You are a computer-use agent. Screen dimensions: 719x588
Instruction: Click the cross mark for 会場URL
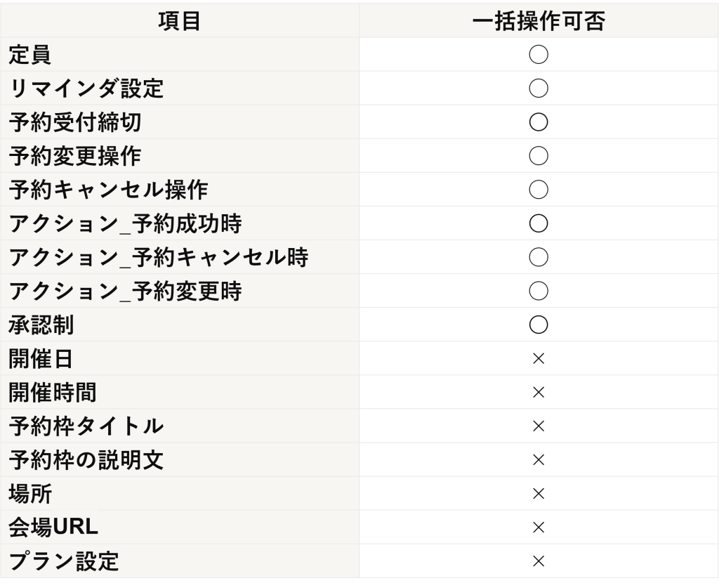(539, 528)
